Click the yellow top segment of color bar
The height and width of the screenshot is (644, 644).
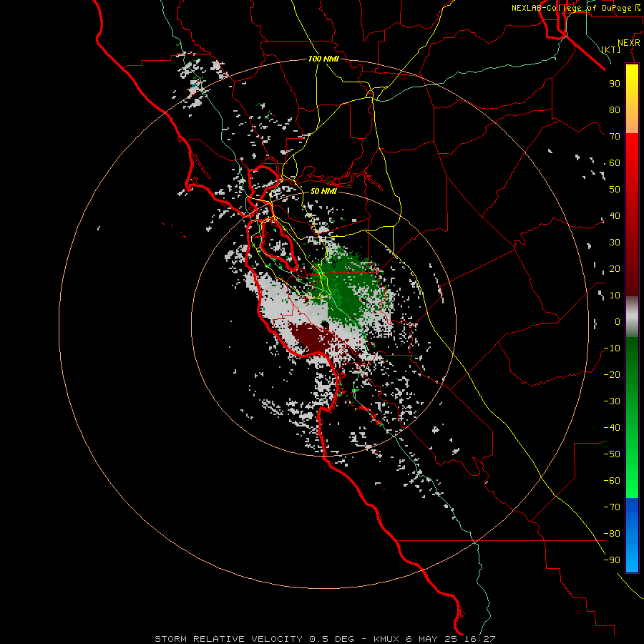632,99
